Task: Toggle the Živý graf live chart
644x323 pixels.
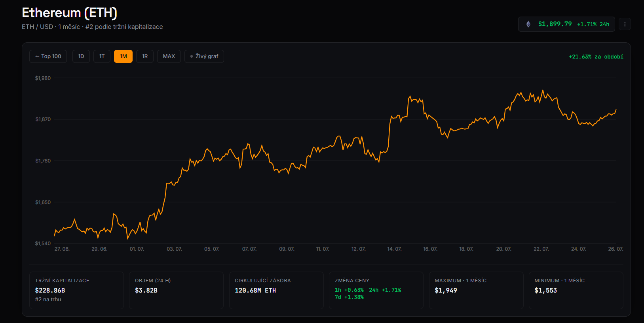Action: (x=204, y=56)
